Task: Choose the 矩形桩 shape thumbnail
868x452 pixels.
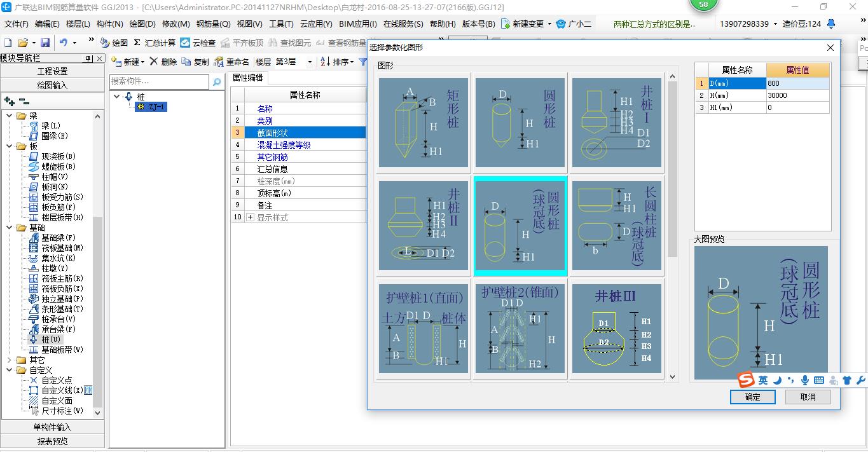Action: coord(424,123)
